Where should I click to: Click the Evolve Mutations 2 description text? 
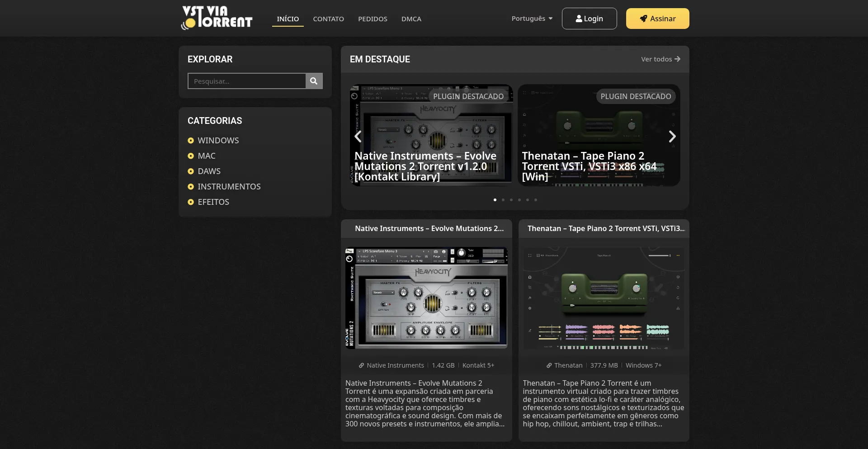tap(425, 403)
